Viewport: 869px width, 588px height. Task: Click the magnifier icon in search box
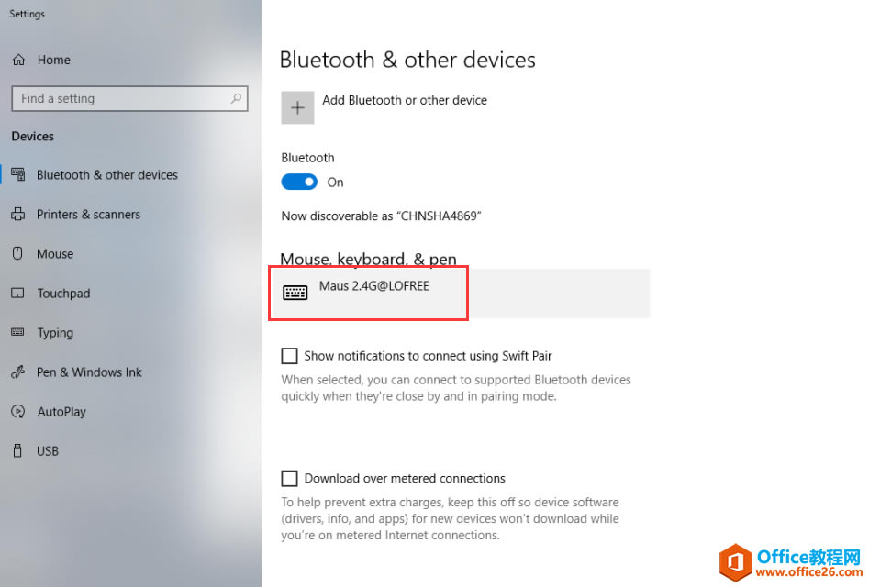[x=236, y=99]
